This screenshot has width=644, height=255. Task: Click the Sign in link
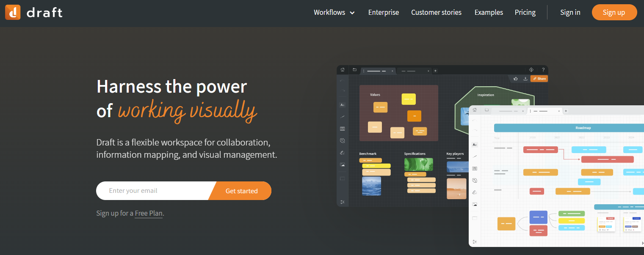click(570, 13)
